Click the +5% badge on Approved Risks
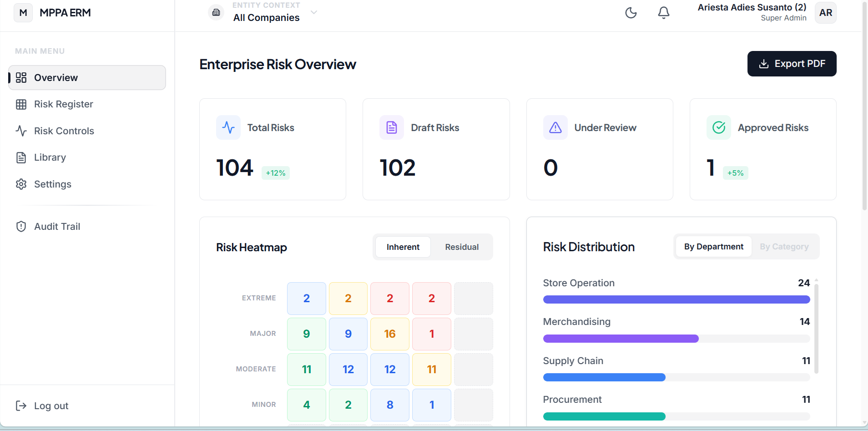 (736, 173)
